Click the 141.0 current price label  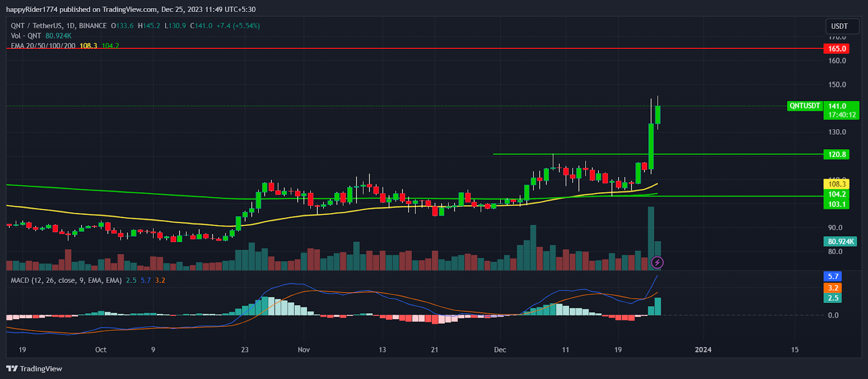click(837, 106)
